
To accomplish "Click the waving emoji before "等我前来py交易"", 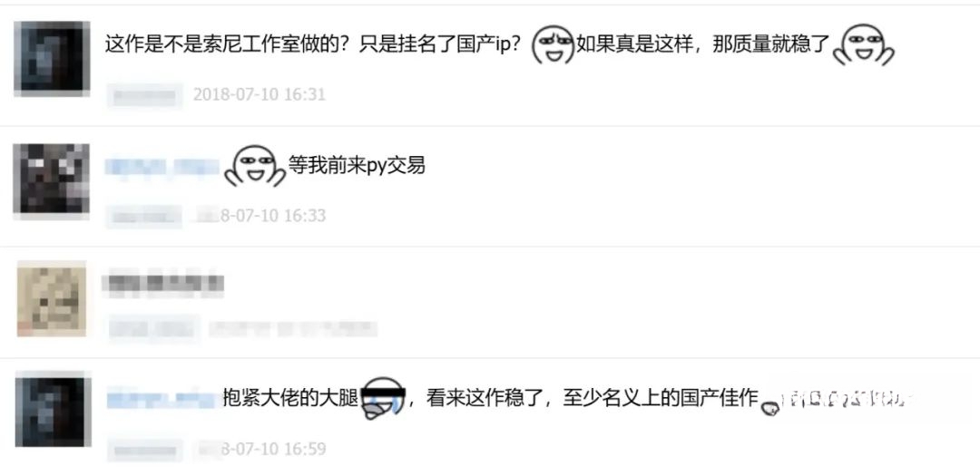I will point(255,166).
